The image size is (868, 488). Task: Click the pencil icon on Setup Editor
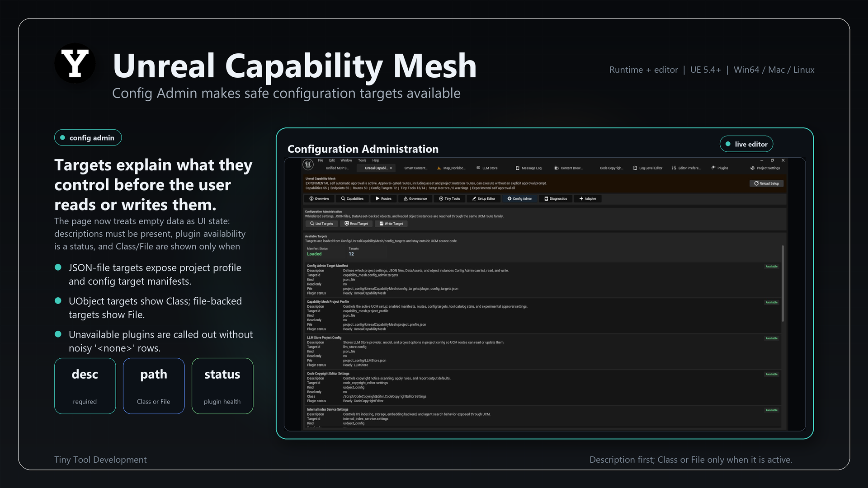(474, 199)
